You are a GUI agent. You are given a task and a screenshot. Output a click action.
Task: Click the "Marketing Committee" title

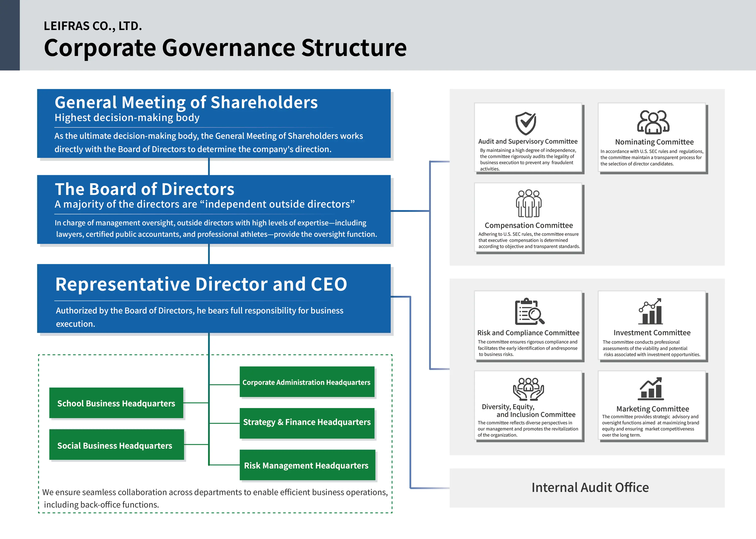(x=652, y=409)
